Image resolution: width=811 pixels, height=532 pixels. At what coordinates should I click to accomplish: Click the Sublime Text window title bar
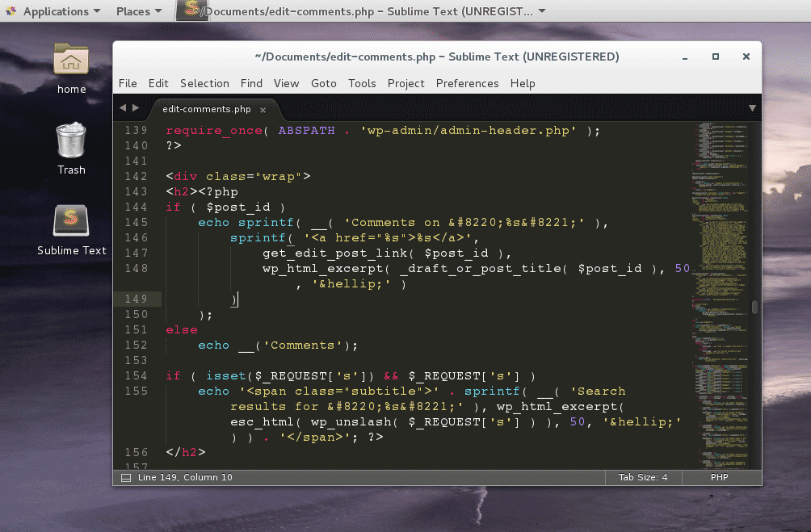(x=437, y=57)
